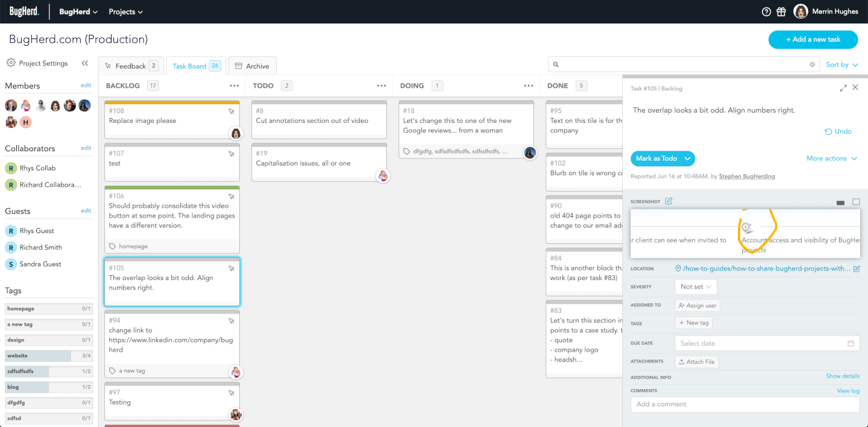868x427 pixels.
Task: Click the 'H' member avatar
Action: [25, 122]
